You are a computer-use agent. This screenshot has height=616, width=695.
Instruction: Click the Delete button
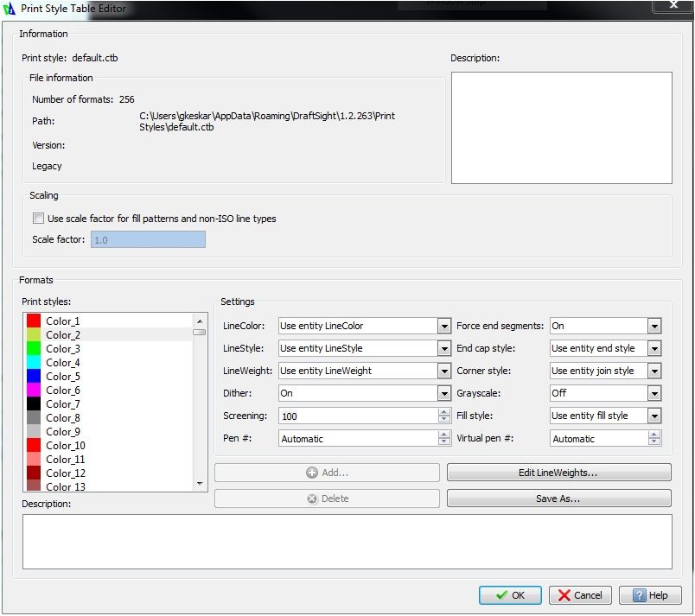[x=327, y=499]
